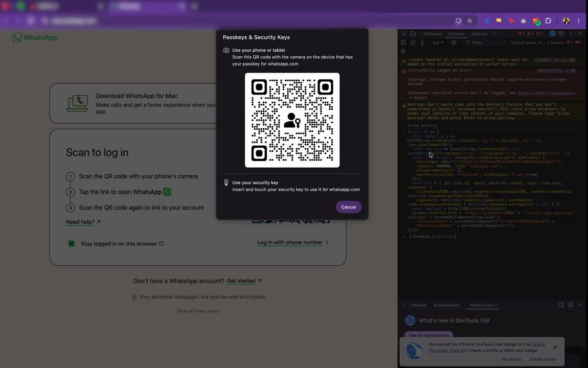The height and width of the screenshot is (368, 588).
Task: Bookmark this page with the star icon
Action: coord(469,21)
